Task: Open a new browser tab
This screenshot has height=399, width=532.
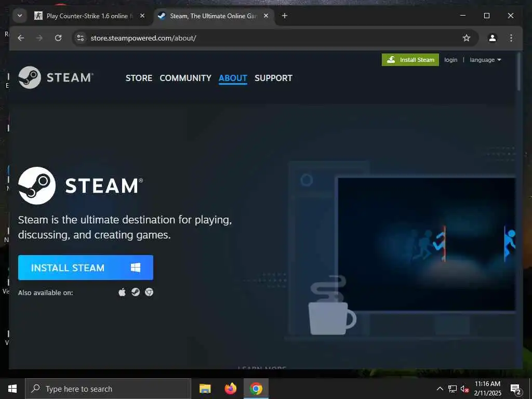Action: [x=285, y=16]
